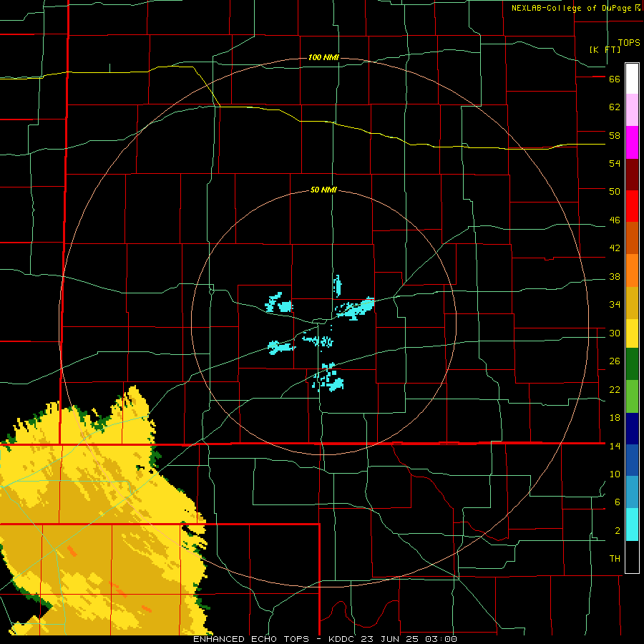644x644 pixels.
Task: Click the legend value 42
Action: (615, 248)
